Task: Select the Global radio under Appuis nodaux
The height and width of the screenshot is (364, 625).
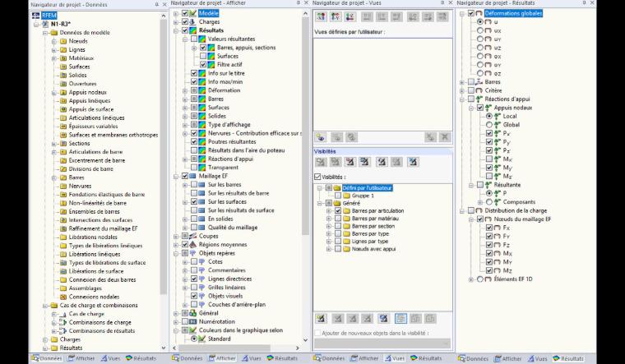Action: click(x=489, y=125)
